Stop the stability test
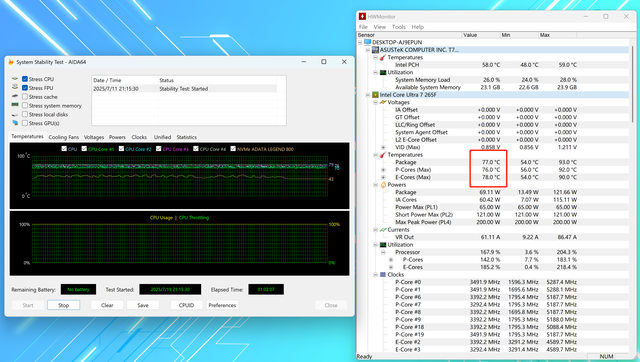The image size is (640, 362). (64, 305)
